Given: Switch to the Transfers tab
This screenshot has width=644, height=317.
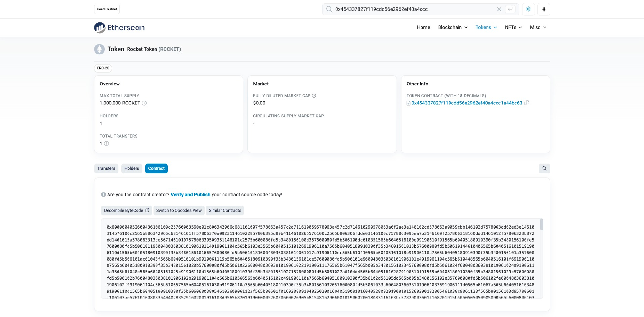Looking at the screenshot, I should click(106, 168).
